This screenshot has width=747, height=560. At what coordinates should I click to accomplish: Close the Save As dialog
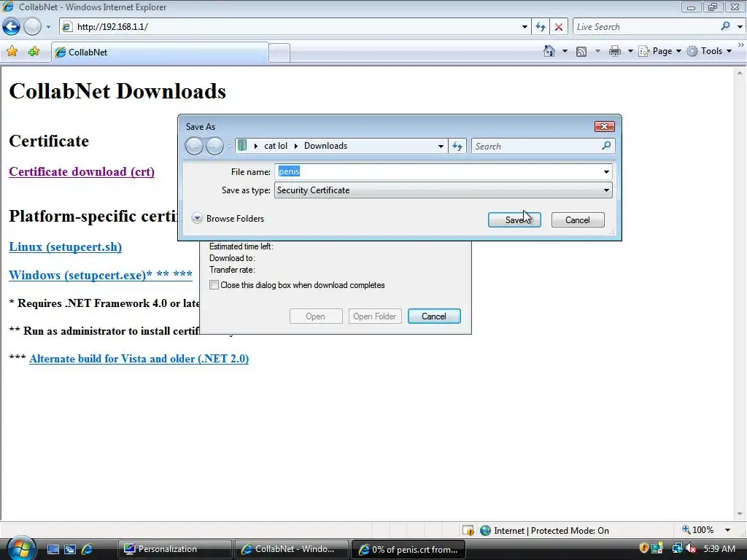tap(605, 126)
